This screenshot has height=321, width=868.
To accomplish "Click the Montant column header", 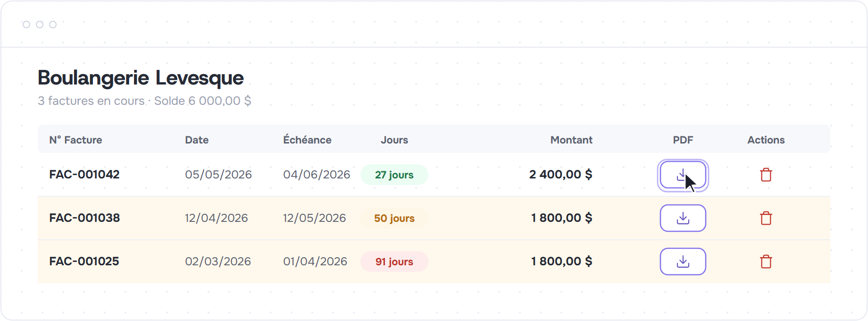I will (571, 140).
